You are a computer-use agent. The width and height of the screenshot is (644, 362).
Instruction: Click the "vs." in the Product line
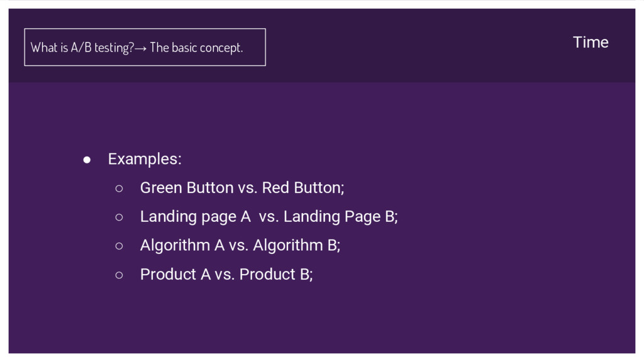click(x=225, y=275)
